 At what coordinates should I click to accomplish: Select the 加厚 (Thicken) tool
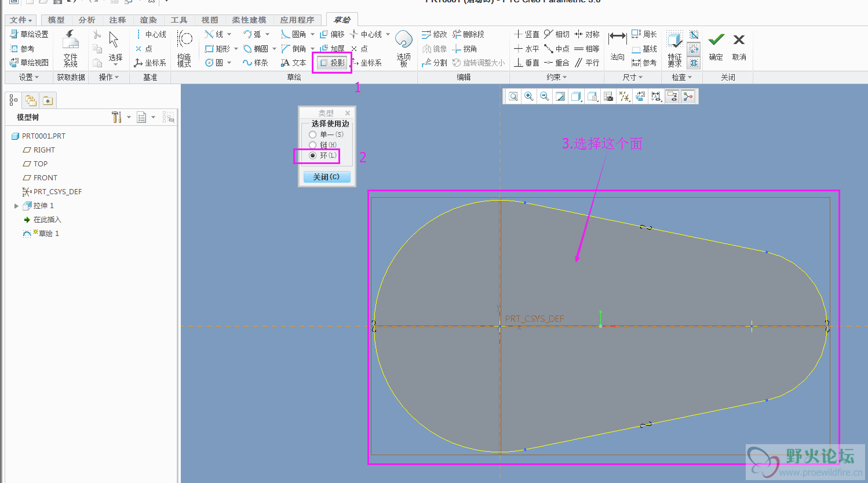(x=332, y=49)
